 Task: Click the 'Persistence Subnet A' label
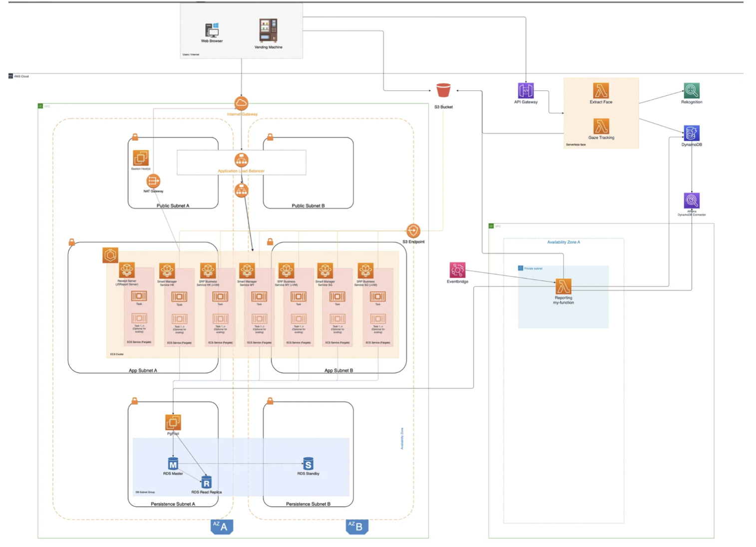pos(173,504)
